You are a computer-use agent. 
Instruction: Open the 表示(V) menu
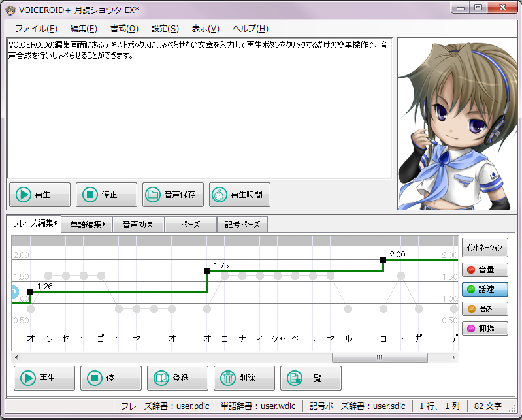tap(205, 29)
